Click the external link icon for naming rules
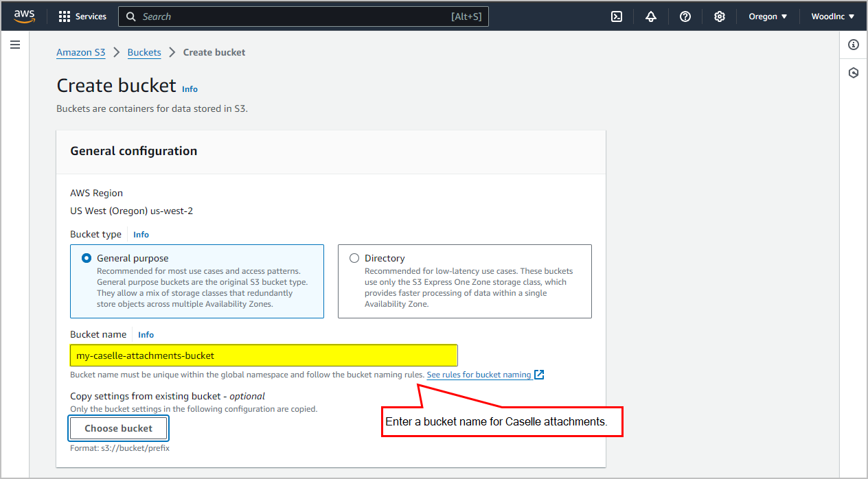The image size is (868, 479). click(539, 375)
